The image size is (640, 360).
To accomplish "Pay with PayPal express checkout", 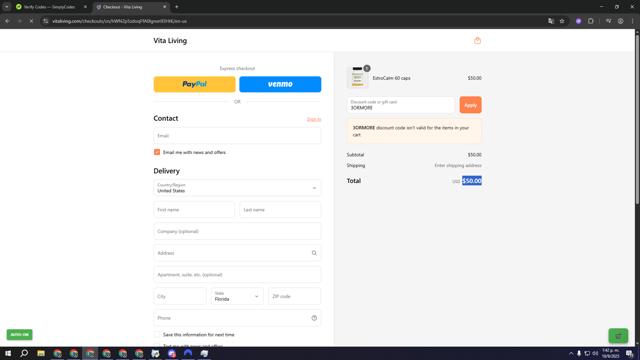I will pyautogui.click(x=195, y=84).
